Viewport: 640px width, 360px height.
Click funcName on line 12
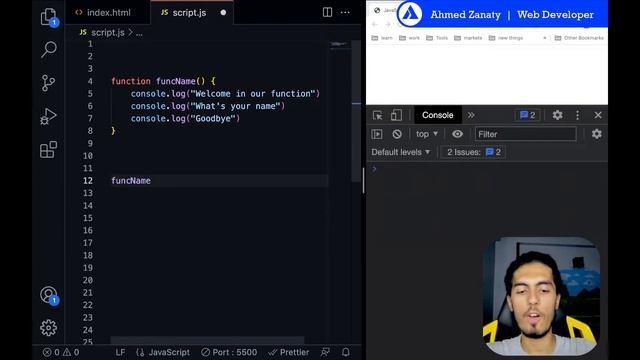[131, 181]
